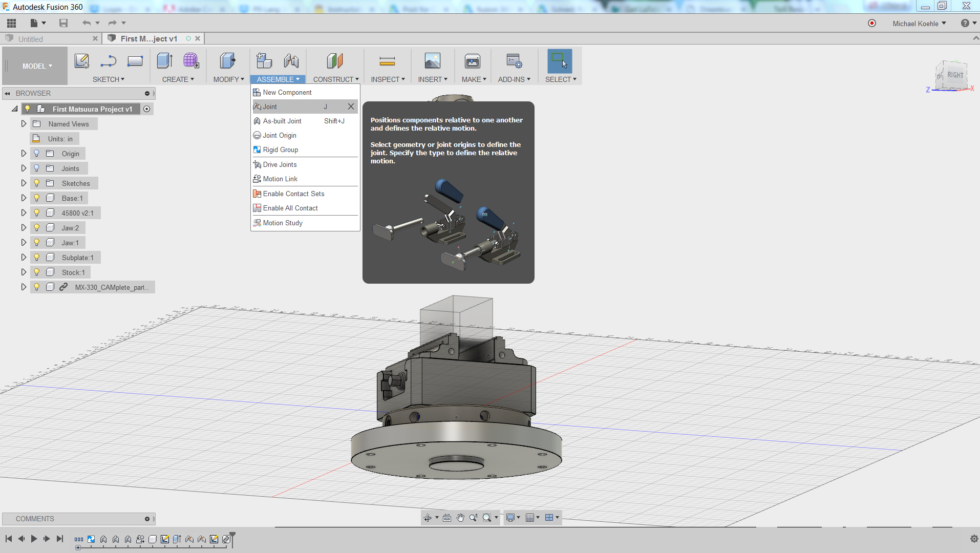This screenshot has width=980, height=553.
Task: Choose Rigid Group from Assemble menu
Action: (x=280, y=150)
